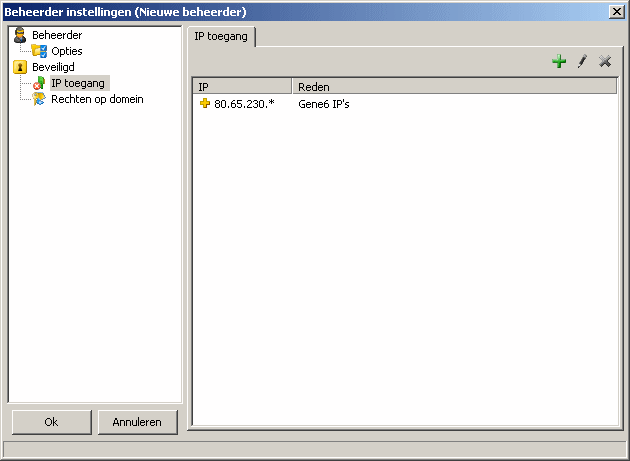Click the Gene6 IP's reason cell
Screen dimensions: 630x461
click(324, 104)
